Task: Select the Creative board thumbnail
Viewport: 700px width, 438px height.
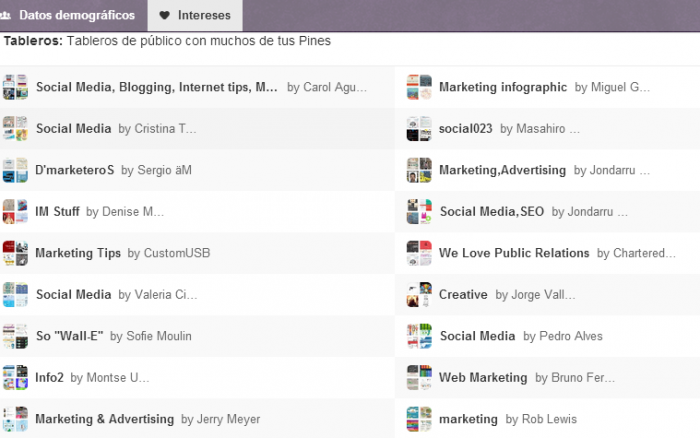Action: (419, 295)
